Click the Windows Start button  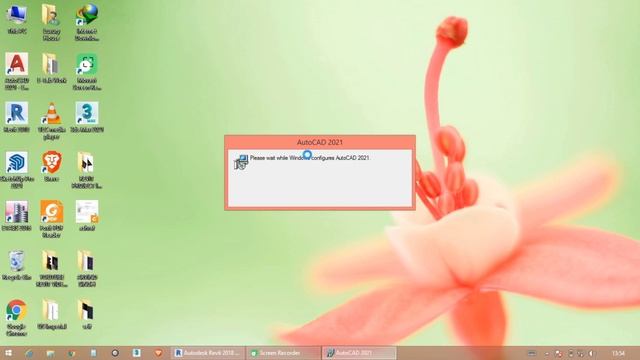(8, 353)
